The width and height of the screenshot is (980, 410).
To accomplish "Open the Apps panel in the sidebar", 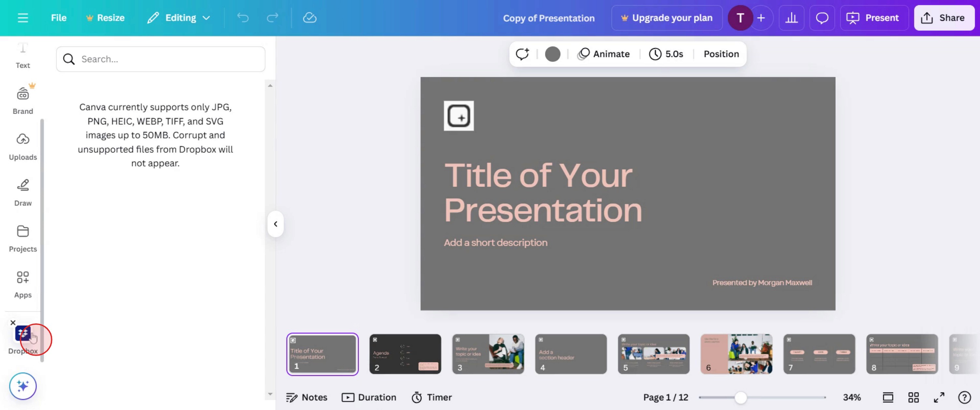I will click(x=23, y=284).
